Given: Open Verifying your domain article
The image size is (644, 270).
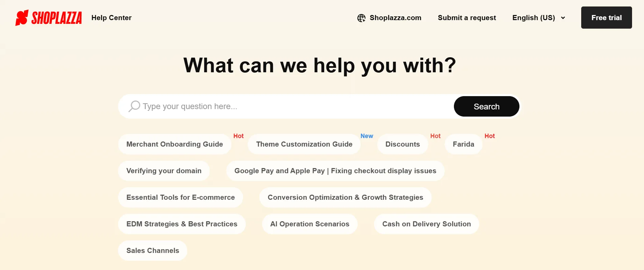Looking at the screenshot, I should coord(164,170).
